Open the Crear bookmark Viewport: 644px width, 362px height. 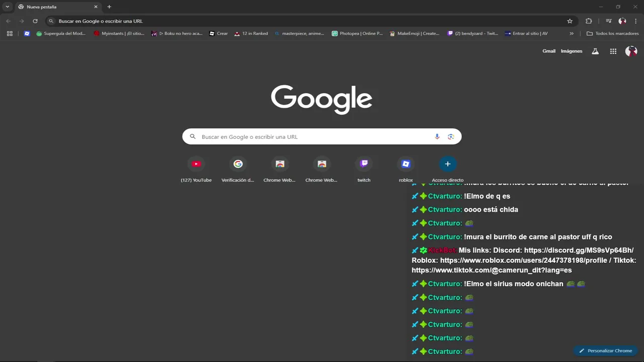pyautogui.click(x=219, y=34)
